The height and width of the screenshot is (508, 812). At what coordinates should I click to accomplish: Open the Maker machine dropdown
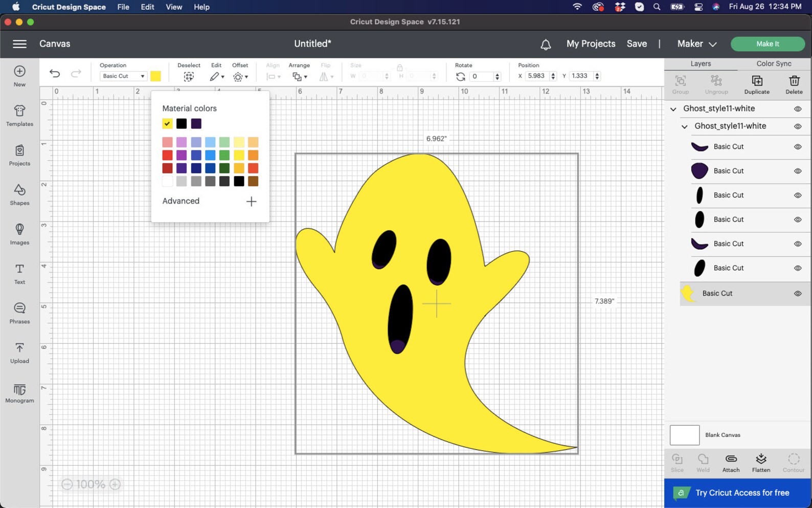(696, 44)
